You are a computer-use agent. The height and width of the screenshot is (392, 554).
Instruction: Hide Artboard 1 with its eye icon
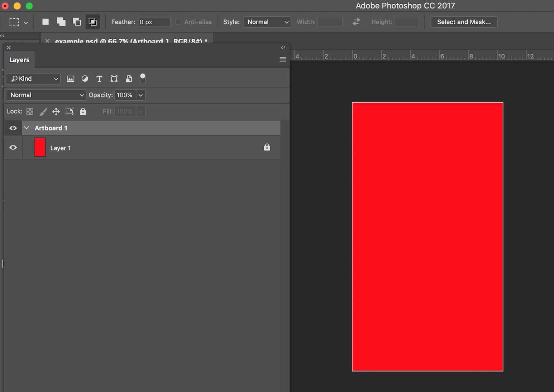tap(13, 128)
